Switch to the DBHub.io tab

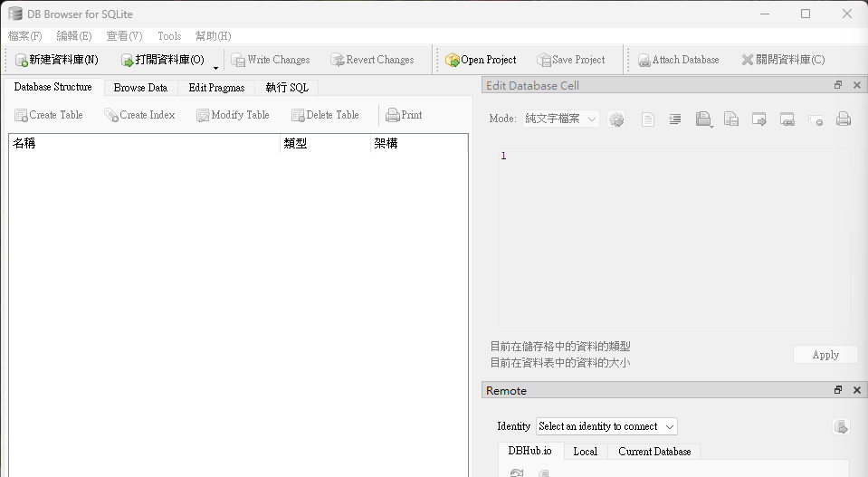click(x=529, y=451)
